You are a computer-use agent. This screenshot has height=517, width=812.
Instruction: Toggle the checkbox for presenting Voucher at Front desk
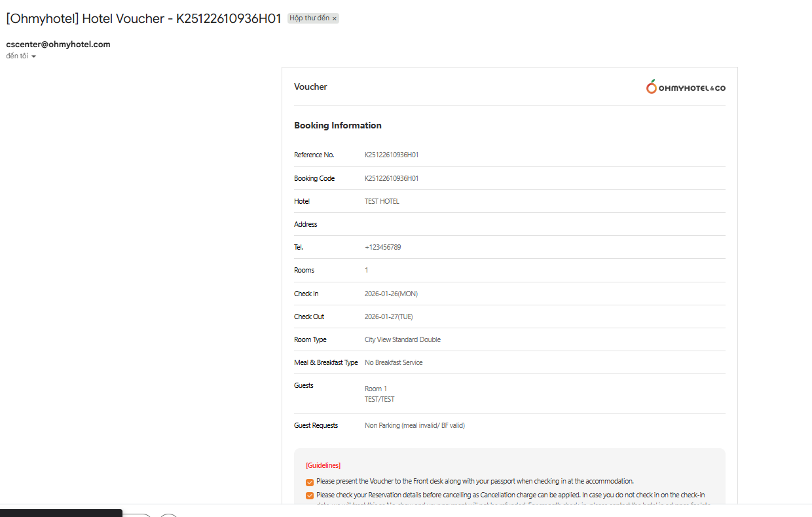click(x=310, y=482)
